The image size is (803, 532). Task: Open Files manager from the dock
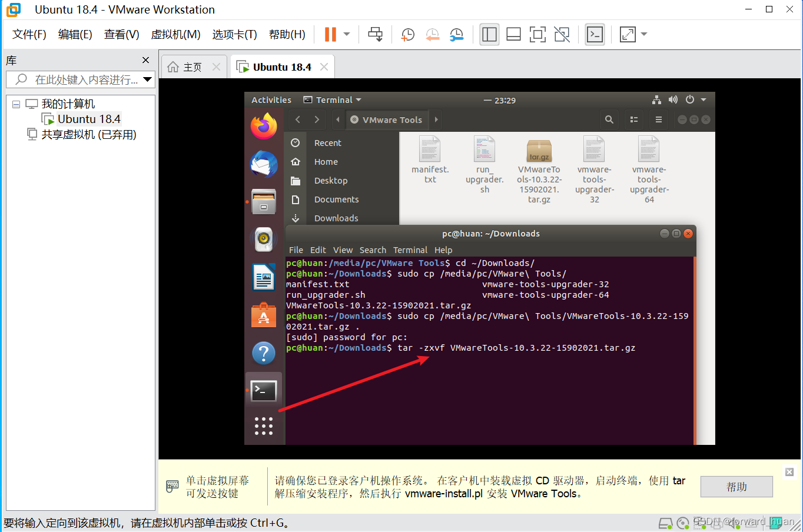click(264, 202)
